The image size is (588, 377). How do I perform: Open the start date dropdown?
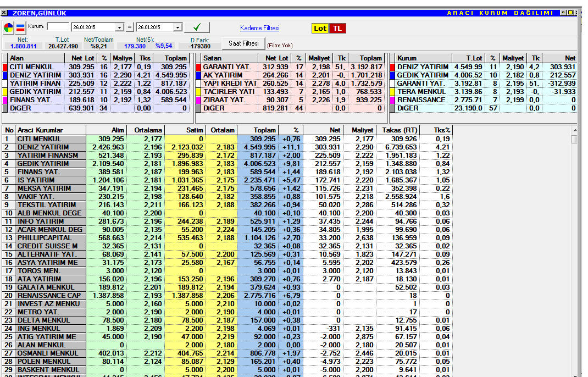click(x=119, y=27)
